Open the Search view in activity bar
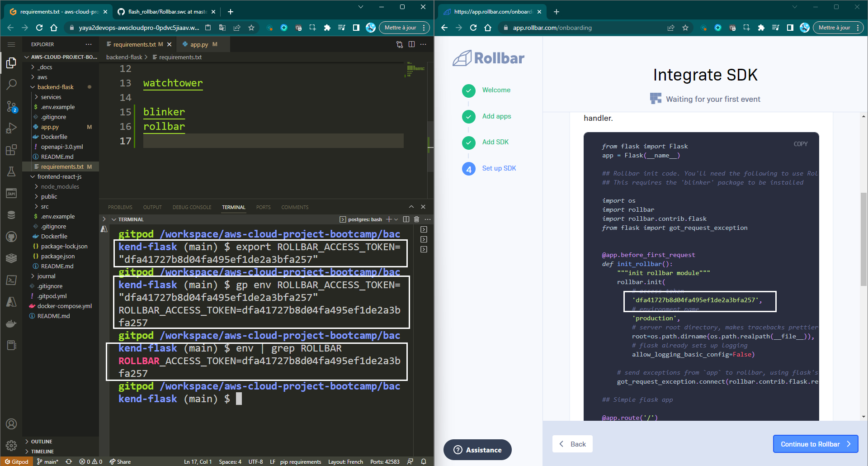 (11, 85)
